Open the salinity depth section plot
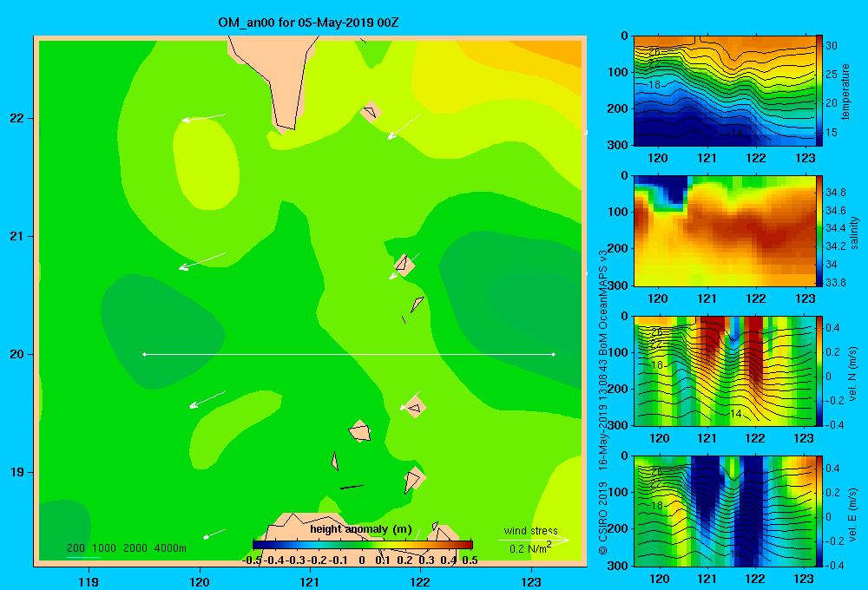The height and width of the screenshot is (590, 868). coord(724,231)
